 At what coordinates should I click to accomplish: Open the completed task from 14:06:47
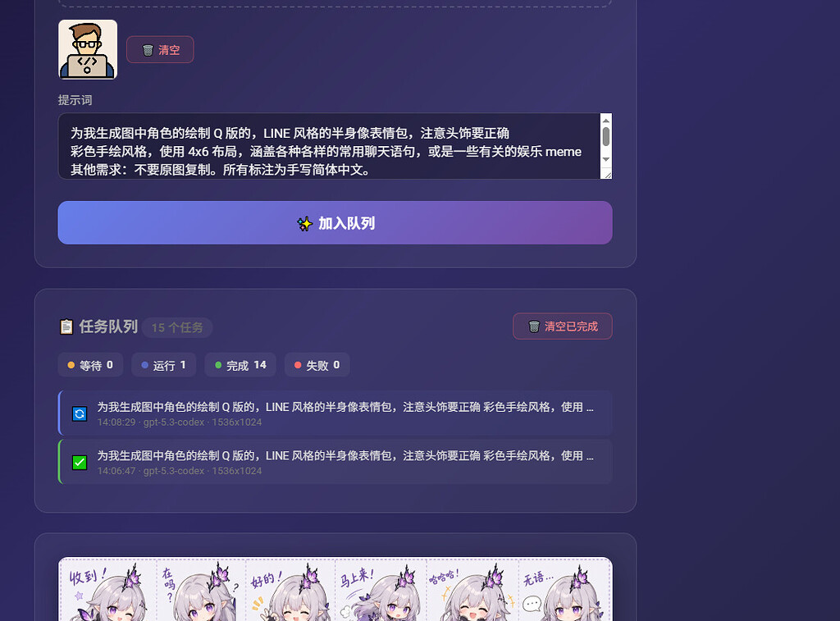tap(336, 462)
